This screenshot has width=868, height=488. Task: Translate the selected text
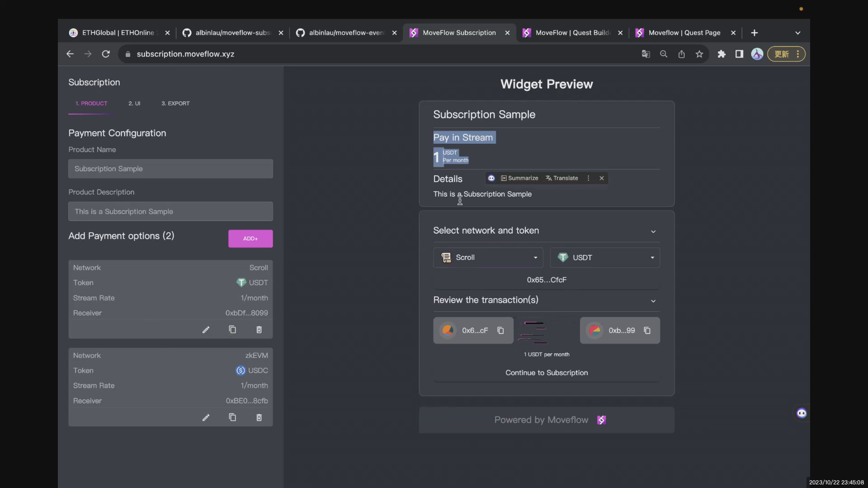click(561, 178)
